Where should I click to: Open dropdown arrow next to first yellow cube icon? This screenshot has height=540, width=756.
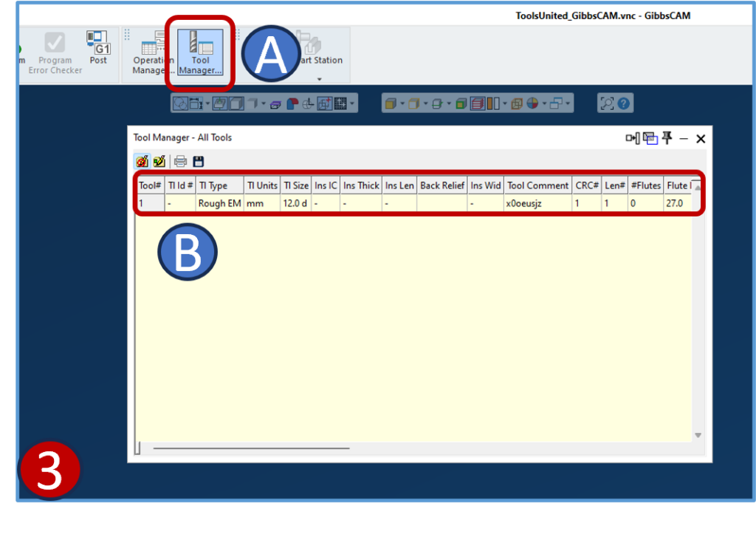coord(402,104)
